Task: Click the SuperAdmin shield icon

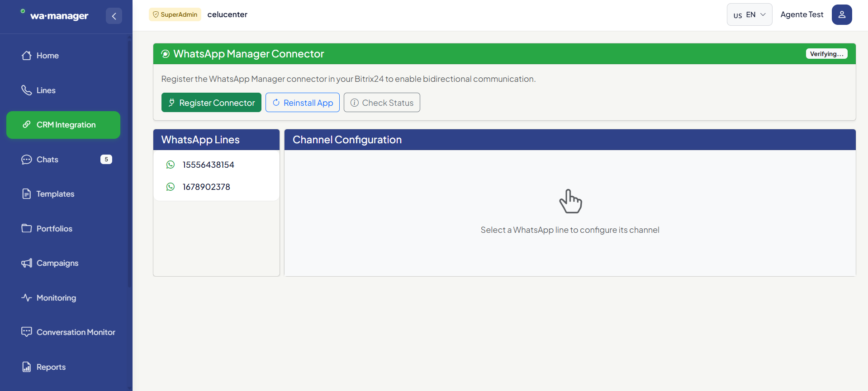Action: (156, 14)
